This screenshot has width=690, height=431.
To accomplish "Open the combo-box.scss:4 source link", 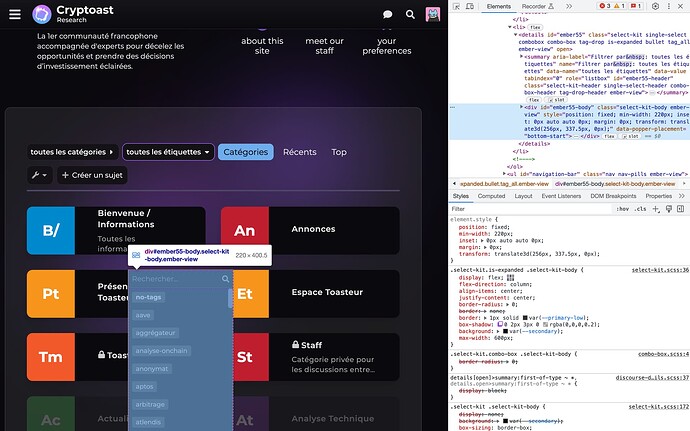I will [x=663, y=354].
